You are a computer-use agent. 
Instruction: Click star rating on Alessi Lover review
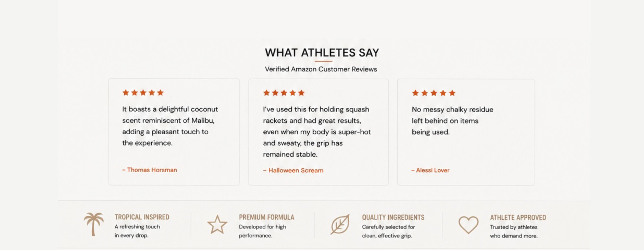tap(434, 93)
